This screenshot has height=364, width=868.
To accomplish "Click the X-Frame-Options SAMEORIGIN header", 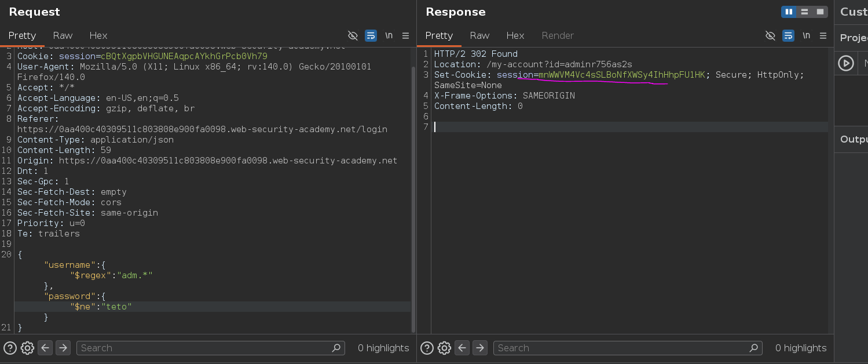I will [504, 96].
